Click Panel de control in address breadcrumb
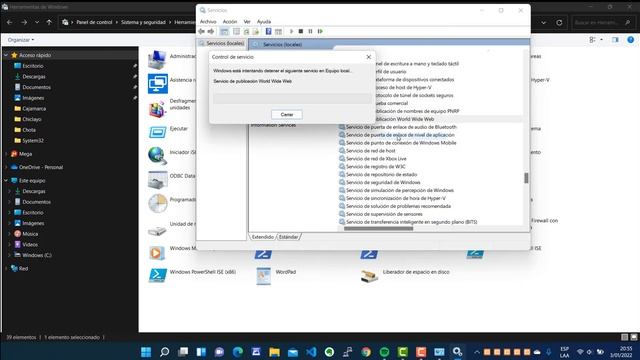The height and width of the screenshot is (360, 640). (94, 22)
